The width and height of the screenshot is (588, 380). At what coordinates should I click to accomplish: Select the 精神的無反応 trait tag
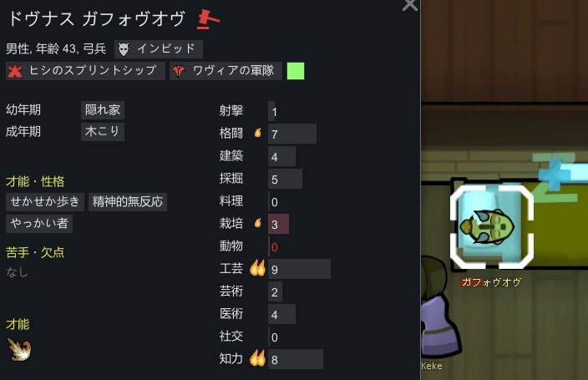pyautogui.click(x=128, y=202)
